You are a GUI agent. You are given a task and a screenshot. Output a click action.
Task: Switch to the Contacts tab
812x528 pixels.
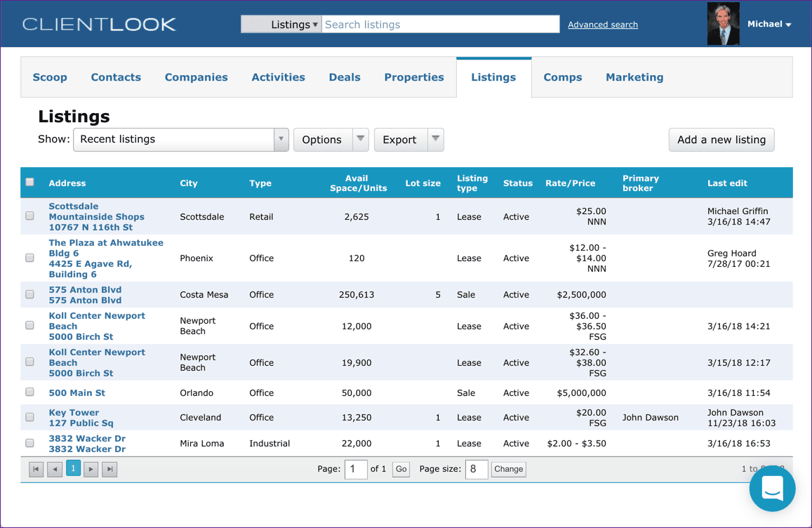tap(116, 77)
